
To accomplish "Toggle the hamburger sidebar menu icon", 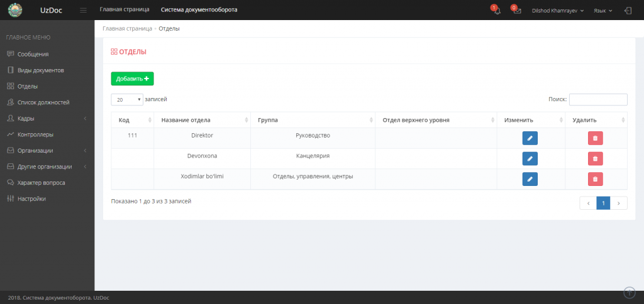I will 84,10.
